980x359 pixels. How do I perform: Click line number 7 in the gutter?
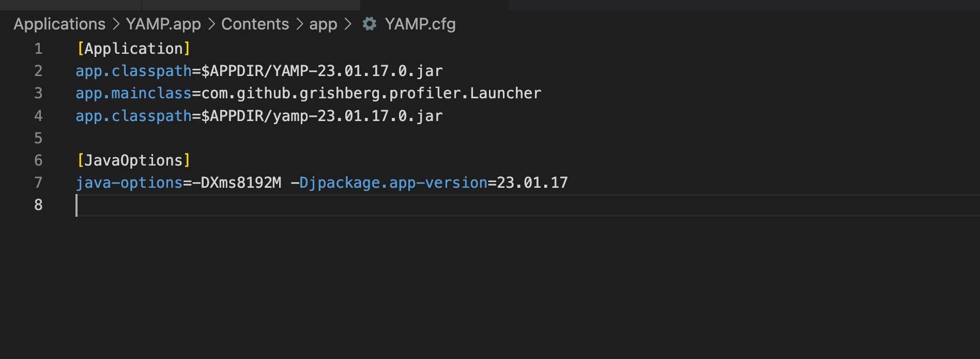point(38,182)
